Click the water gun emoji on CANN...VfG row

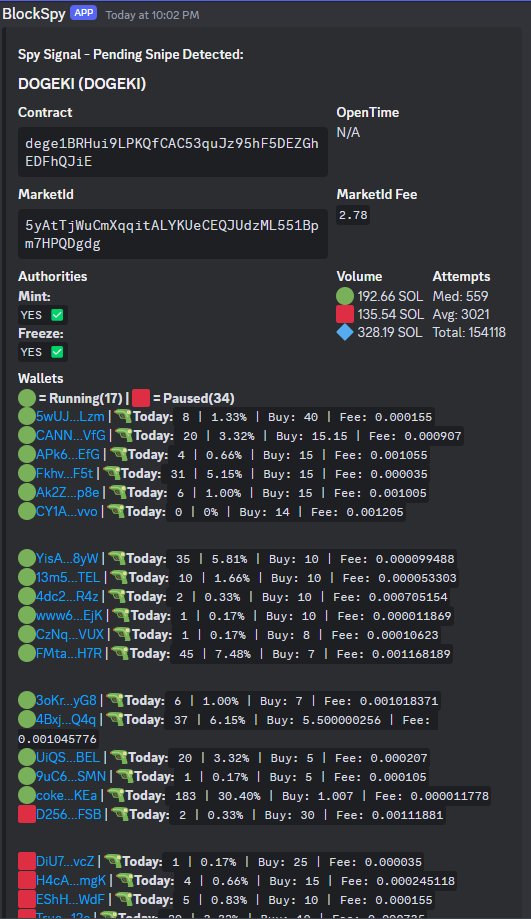point(124,435)
